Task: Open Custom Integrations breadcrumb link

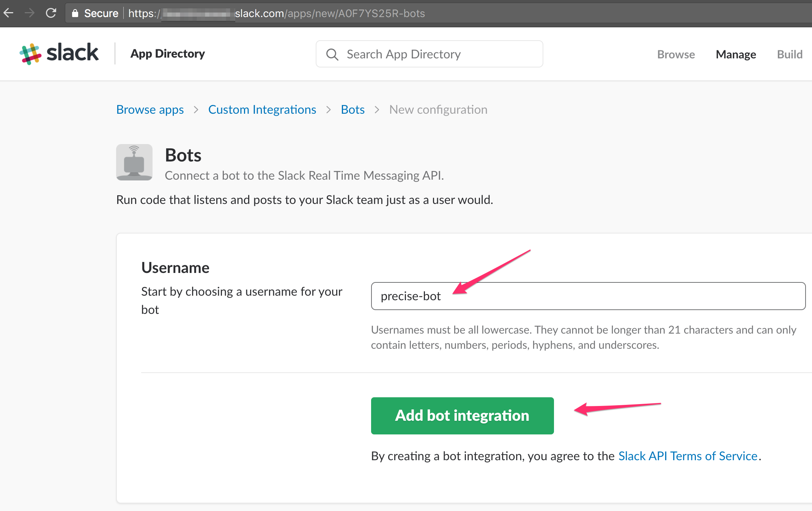Action: tap(262, 110)
